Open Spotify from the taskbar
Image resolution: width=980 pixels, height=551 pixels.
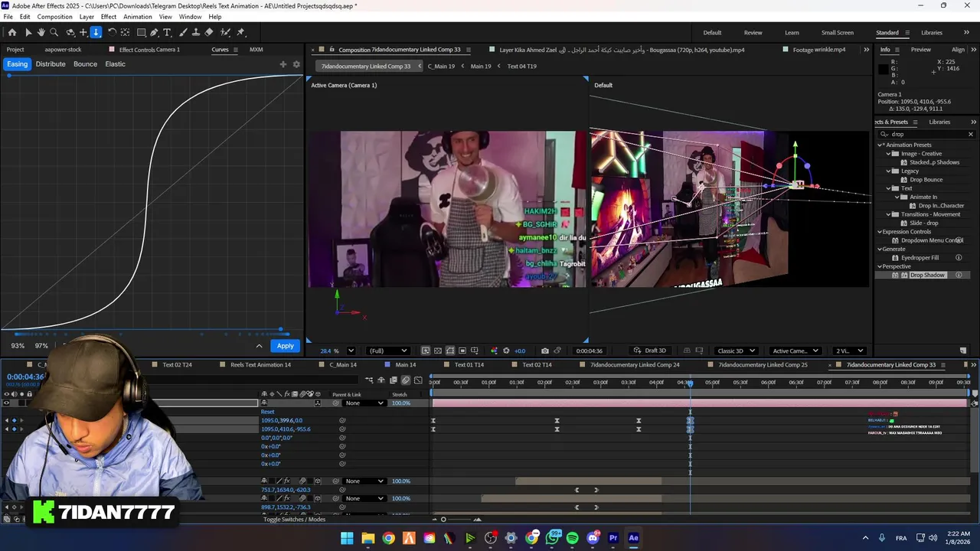[x=573, y=538]
